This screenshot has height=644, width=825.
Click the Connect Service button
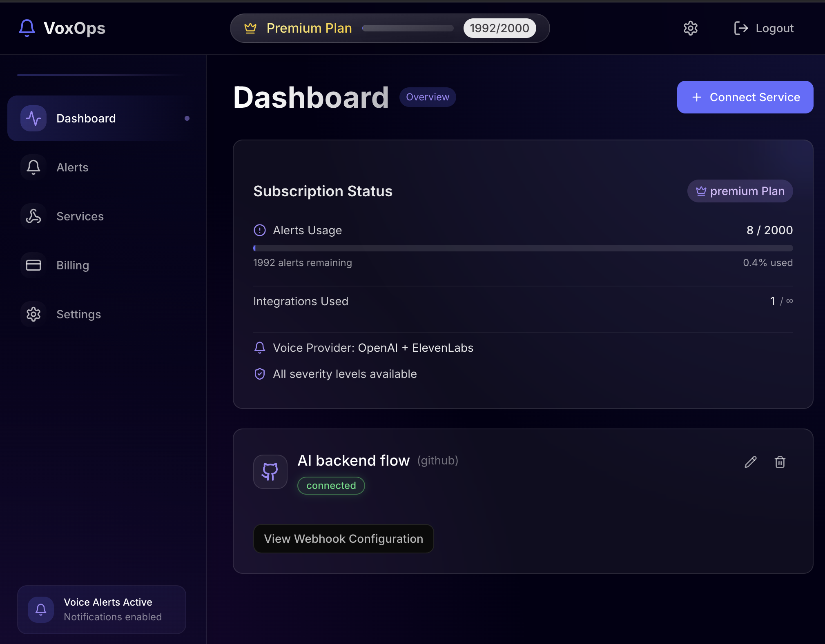(745, 97)
